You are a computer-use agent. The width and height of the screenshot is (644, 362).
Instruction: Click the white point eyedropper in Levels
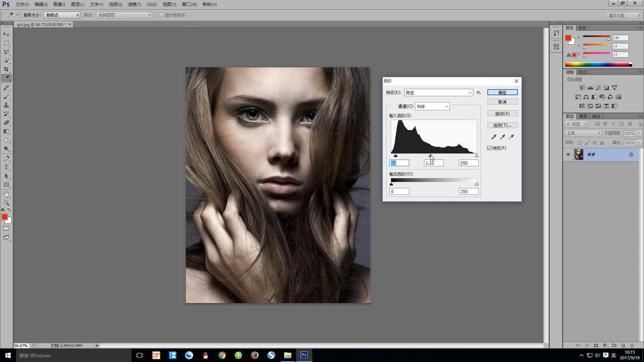pos(511,137)
